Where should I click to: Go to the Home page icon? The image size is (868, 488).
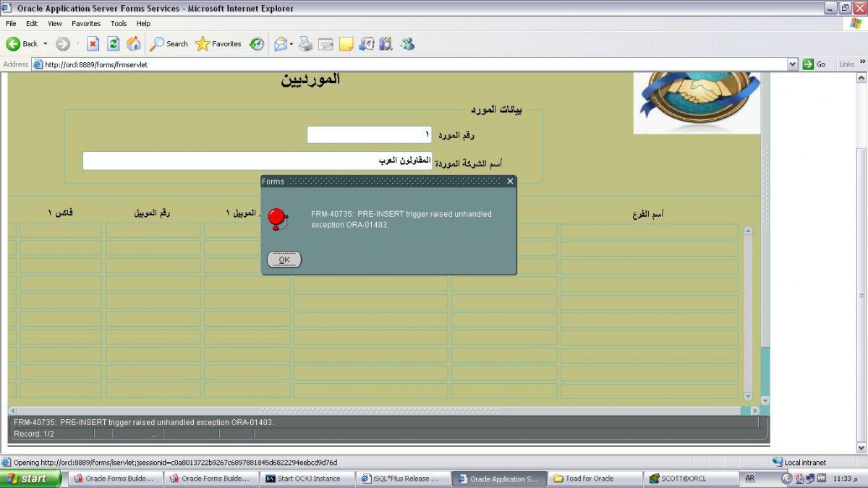tap(134, 44)
